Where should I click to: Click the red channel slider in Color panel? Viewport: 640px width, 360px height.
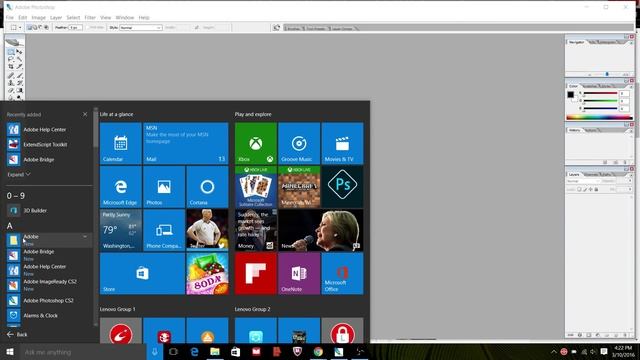click(x=600, y=93)
